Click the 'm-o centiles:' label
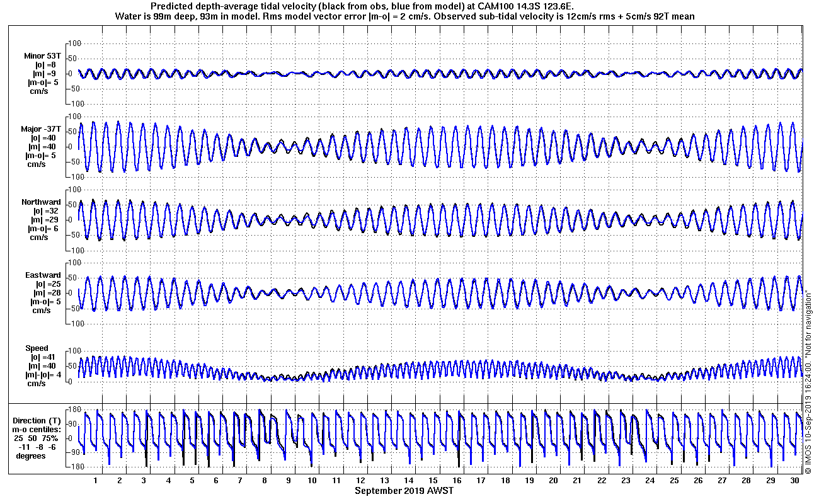The height and width of the screenshot is (504, 819). point(37,429)
